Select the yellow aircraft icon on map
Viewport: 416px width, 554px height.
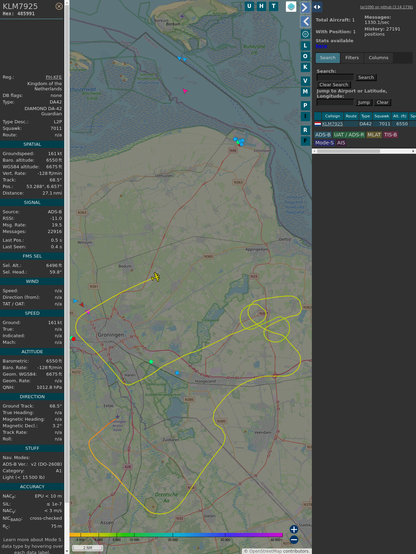pyautogui.click(x=156, y=277)
